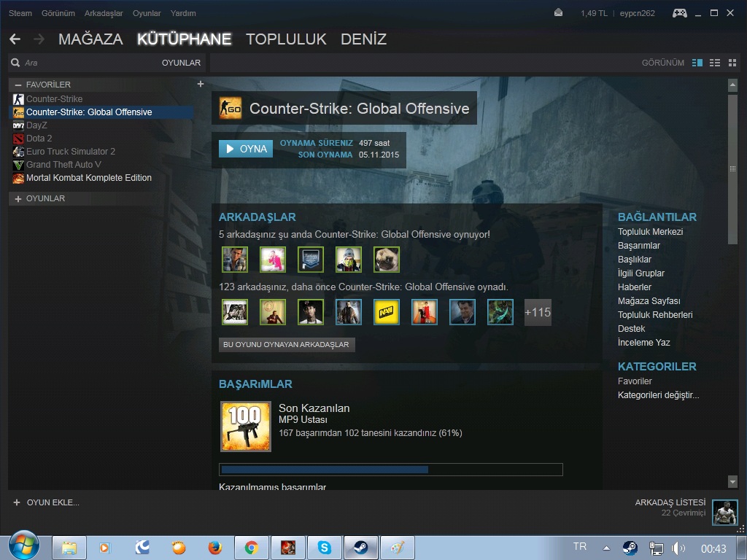The width and height of the screenshot is (747, 560).
Task: Click İnceleme Yaz link
Action: coord(643,342)
